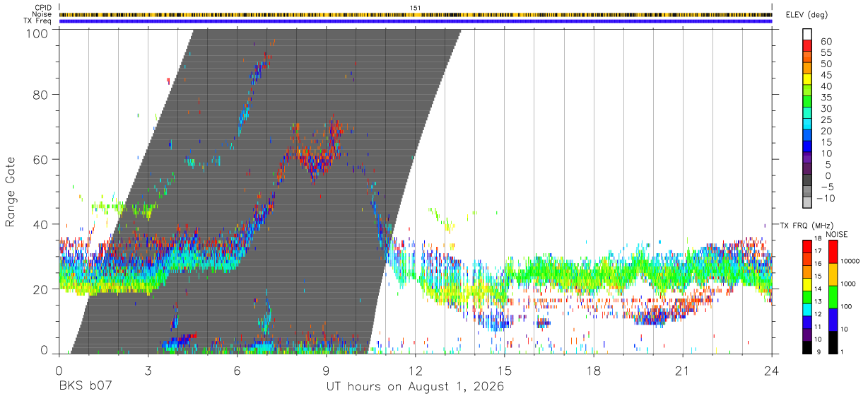Click the black 9 MHz TX frequency swatch

[x=807, y=348]
